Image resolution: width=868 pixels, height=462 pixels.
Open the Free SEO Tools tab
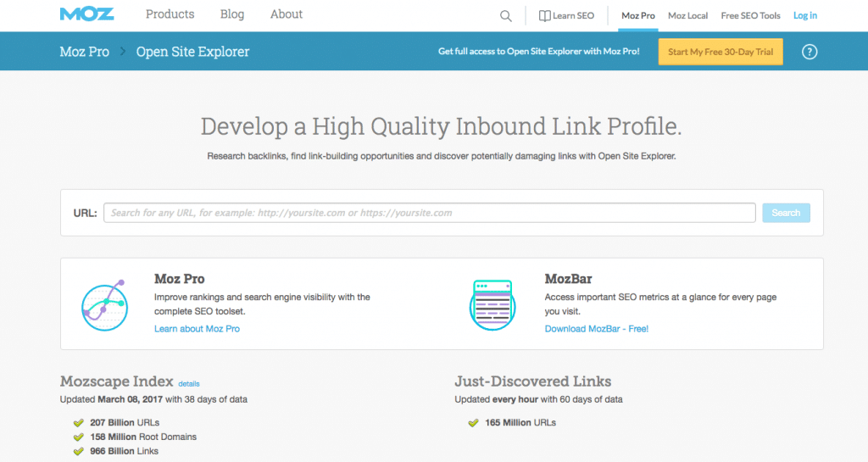[x=750, y=15]
